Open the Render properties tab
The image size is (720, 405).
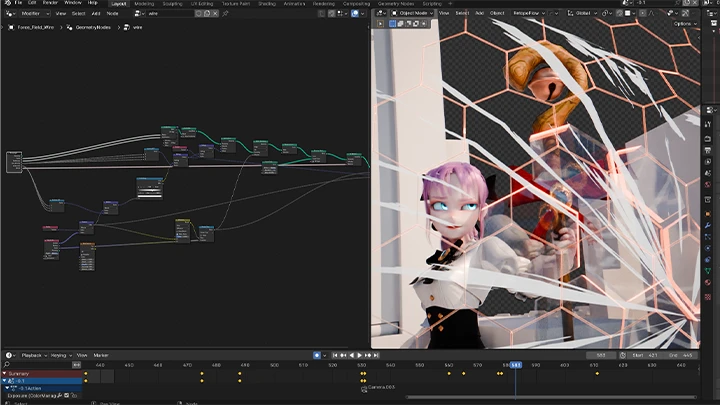pyautogui.click(x=708, y=139)
